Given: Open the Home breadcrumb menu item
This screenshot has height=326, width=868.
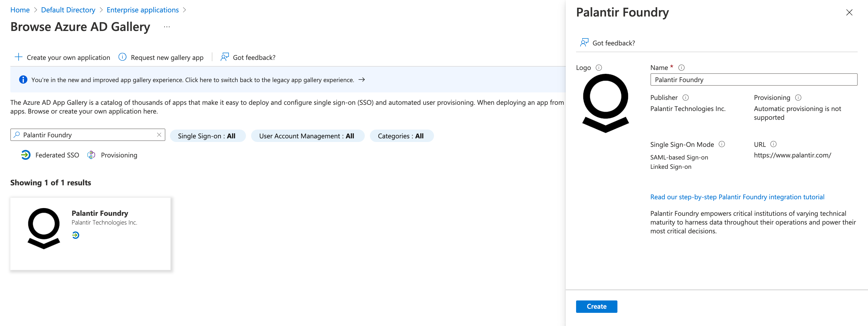Looking at the screenshot, I should (20, 9).
